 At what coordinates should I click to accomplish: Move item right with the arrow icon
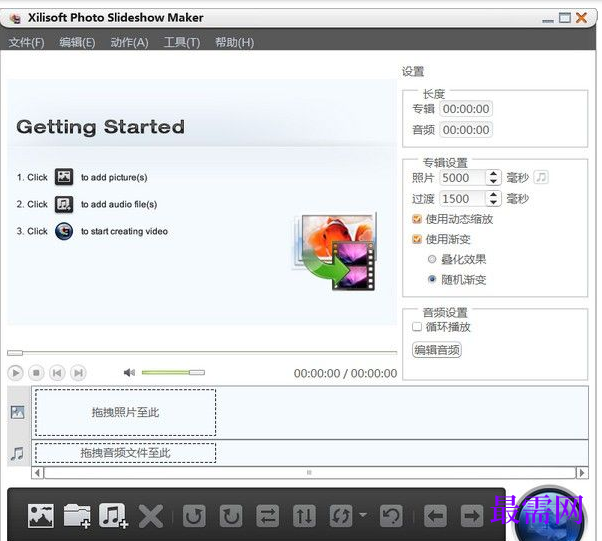click(x=472, y=516)
